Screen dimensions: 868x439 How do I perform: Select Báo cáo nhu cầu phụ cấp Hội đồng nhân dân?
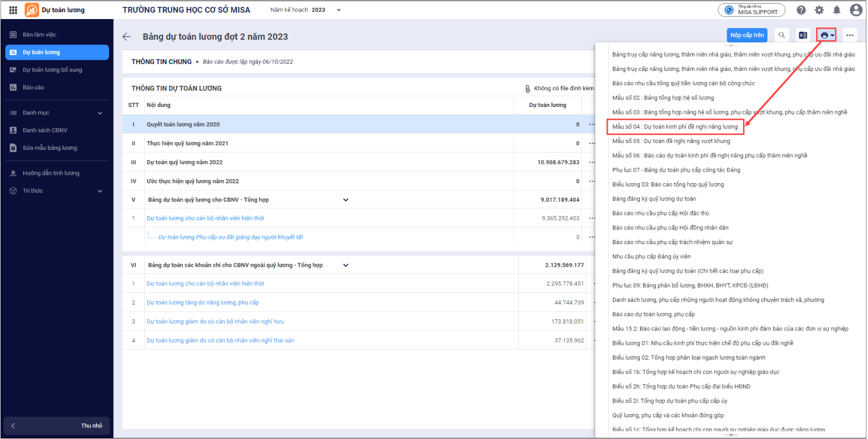pyautogui.click(x=671, y=228)
